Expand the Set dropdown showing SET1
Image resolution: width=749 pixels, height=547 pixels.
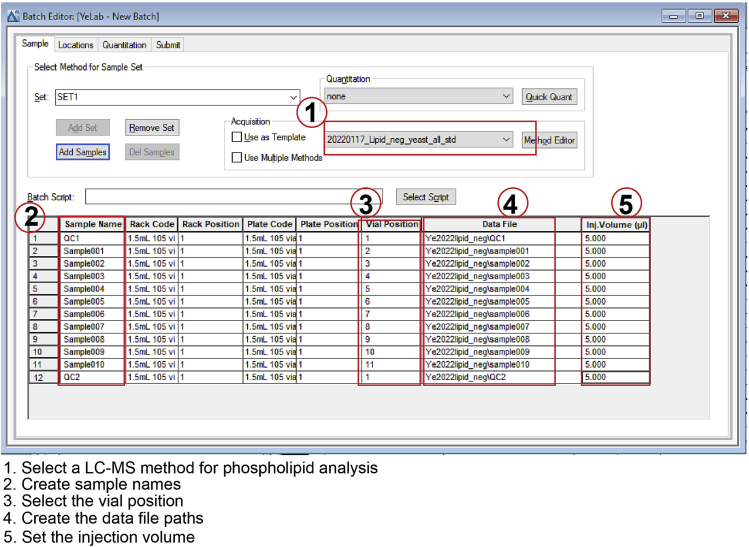pyautogui.click(x=293, y=97)
